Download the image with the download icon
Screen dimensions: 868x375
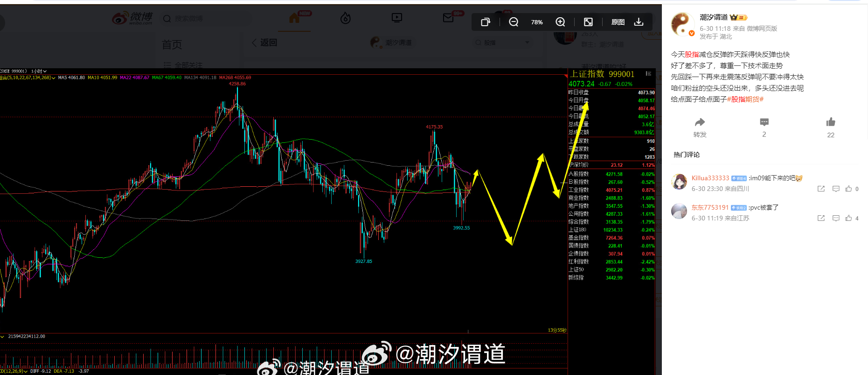(x=639, y=22)
